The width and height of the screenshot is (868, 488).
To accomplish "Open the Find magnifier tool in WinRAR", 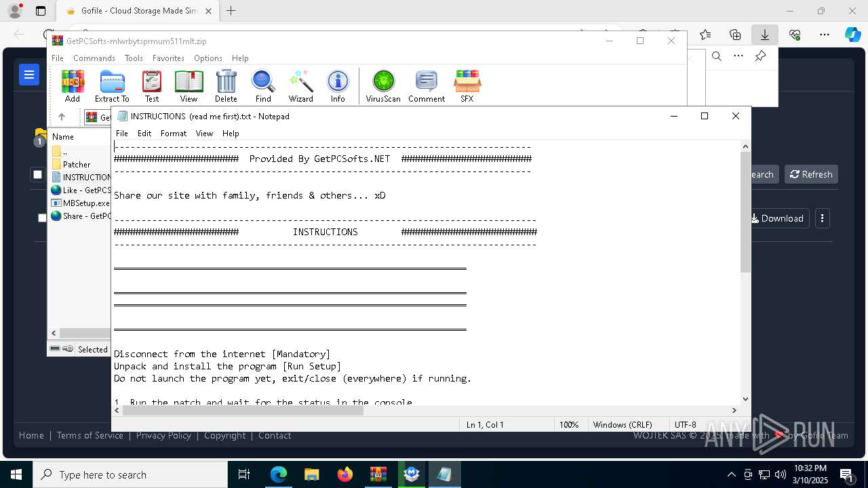I will (x=263, y=86).
